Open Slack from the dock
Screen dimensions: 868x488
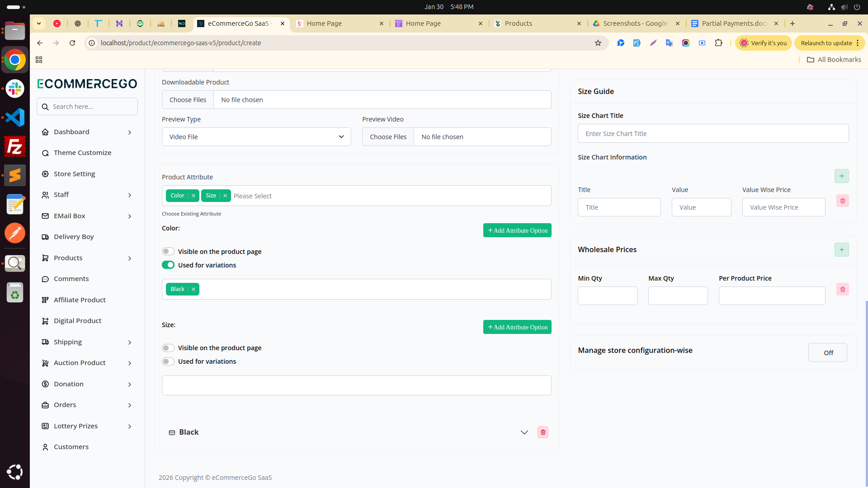pyautogui.click(x=15, y=89)
